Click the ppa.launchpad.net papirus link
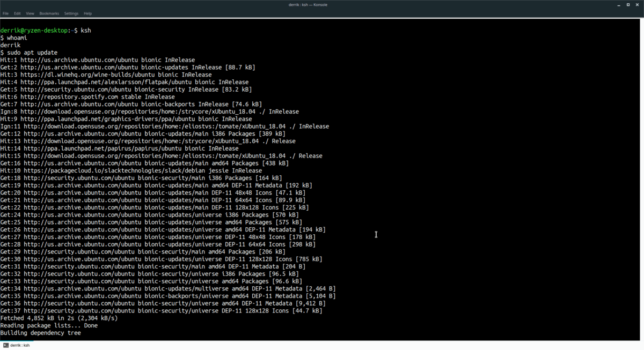 pyautogui.click(x=91, y=148)
